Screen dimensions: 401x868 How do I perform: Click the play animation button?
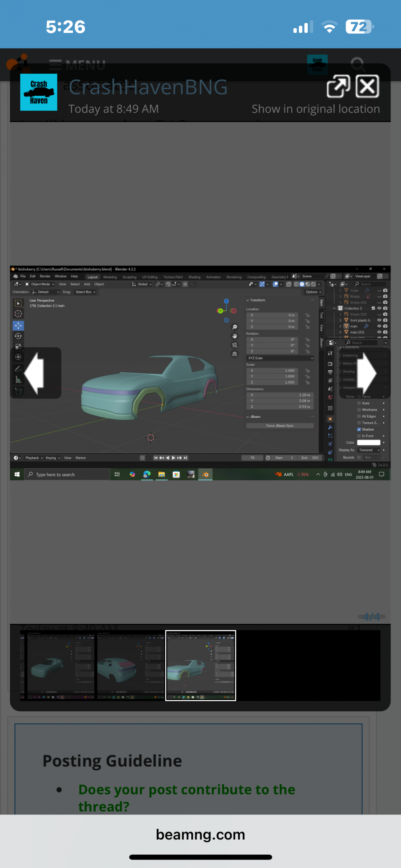[x=173, y=458]
